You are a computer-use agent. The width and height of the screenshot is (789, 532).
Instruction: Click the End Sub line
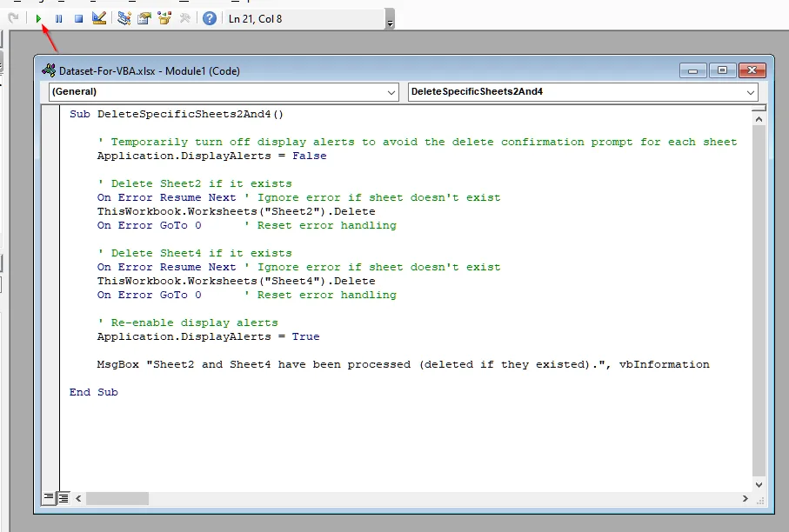pos(94,392)
